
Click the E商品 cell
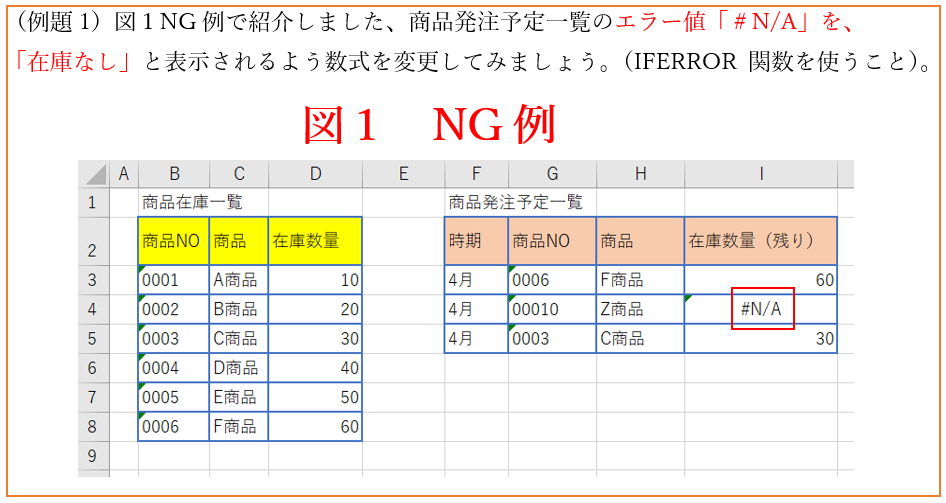pos(238,397)
